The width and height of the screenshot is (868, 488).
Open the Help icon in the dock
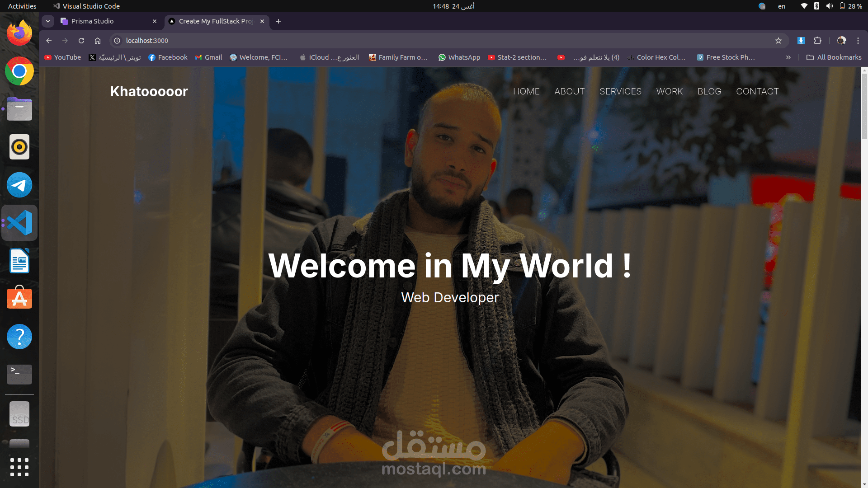click(19, 337)
